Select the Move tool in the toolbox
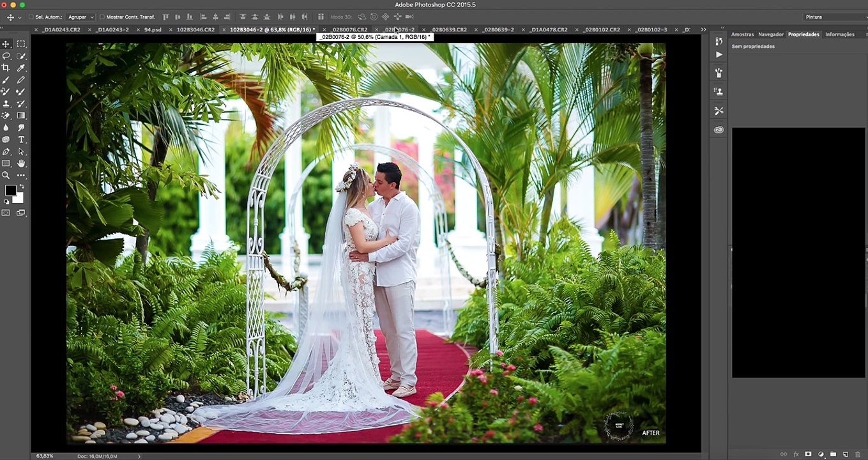This screenshot has height=460, width=868. point(6,44)
